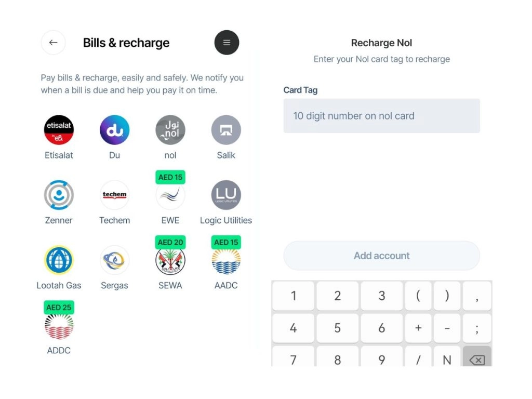Choose the Du recharge icon
The width and height of the screenshot is (532, 399).
click(x=114, y=130)
